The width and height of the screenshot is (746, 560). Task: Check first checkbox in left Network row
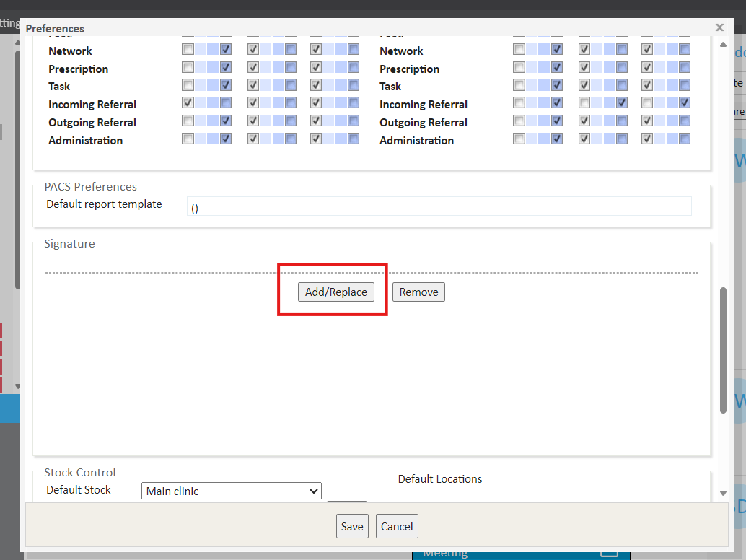coord(188,50)
